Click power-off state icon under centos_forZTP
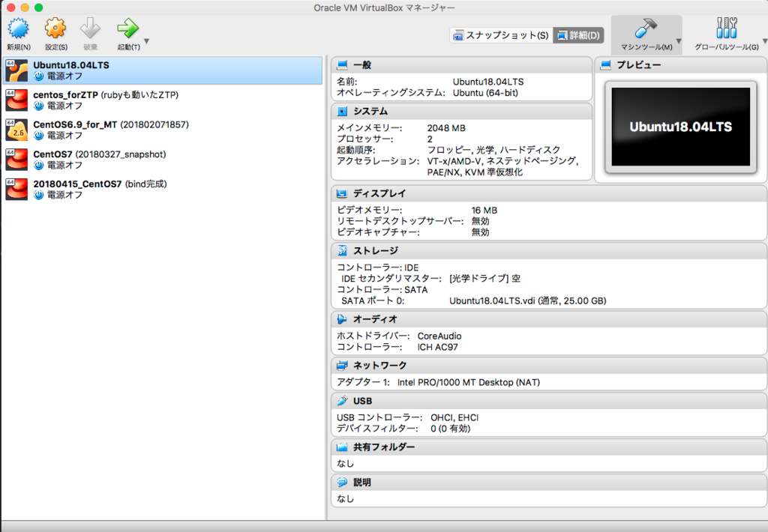768x532 pixels. [39, 106]
